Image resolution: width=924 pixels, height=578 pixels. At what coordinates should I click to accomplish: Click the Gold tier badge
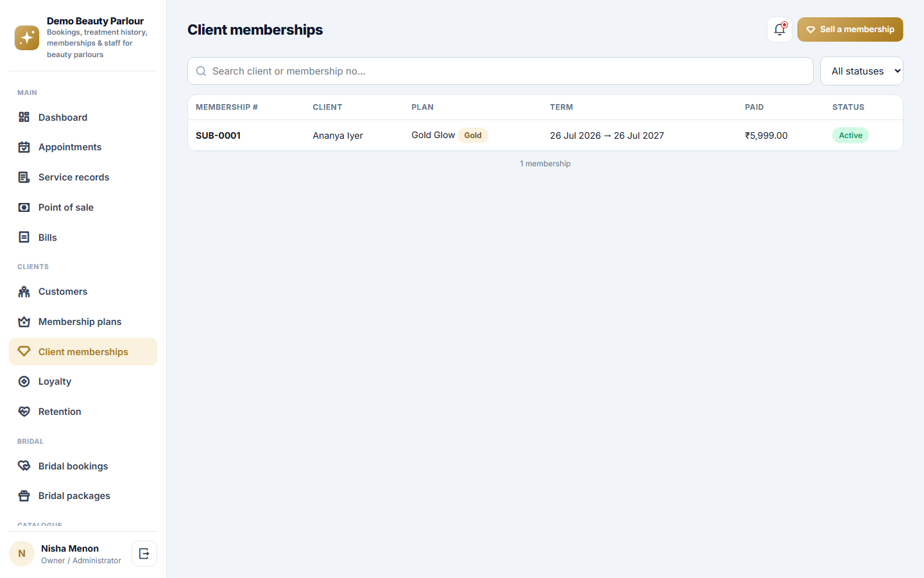coord(473,136)
